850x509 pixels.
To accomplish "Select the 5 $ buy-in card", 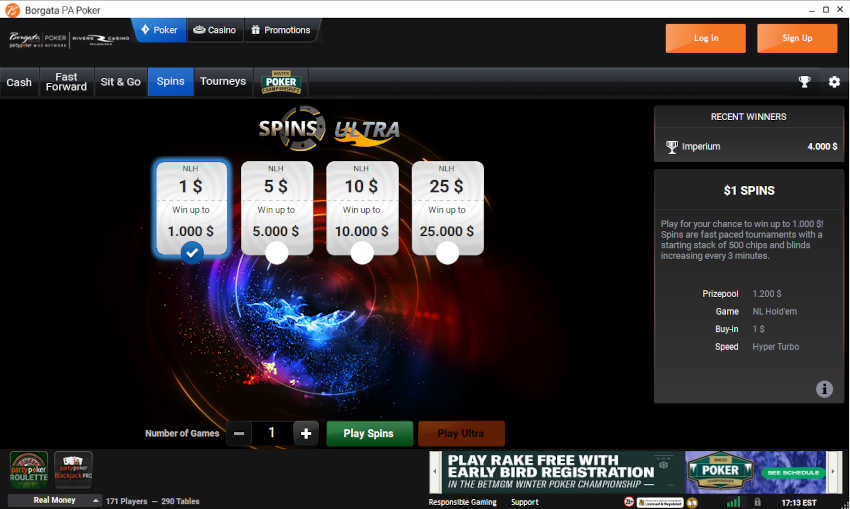I will [x=276, y=208].
